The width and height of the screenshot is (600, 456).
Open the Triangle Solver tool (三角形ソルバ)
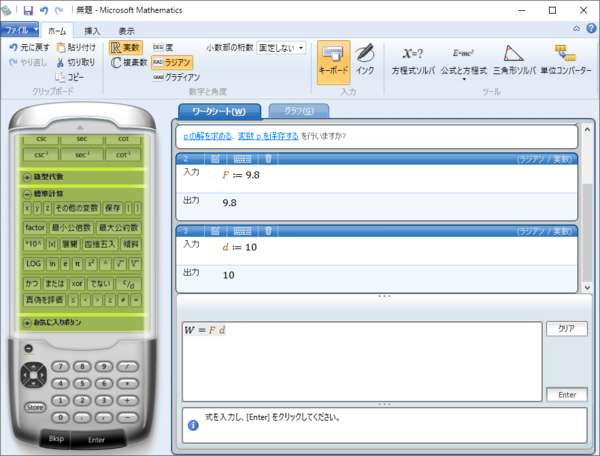pos(514,61)
